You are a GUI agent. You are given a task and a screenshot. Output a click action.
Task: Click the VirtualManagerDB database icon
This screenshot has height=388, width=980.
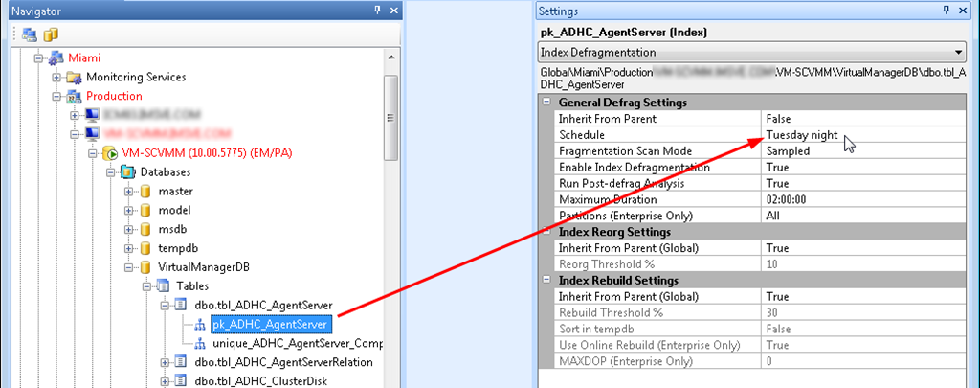pos(145,267)
